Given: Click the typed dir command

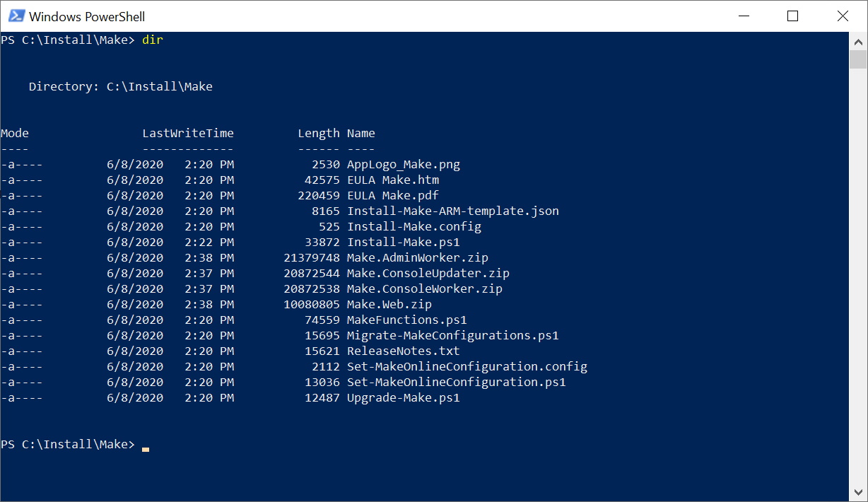Looking at the screenshot, I should 152,40.
